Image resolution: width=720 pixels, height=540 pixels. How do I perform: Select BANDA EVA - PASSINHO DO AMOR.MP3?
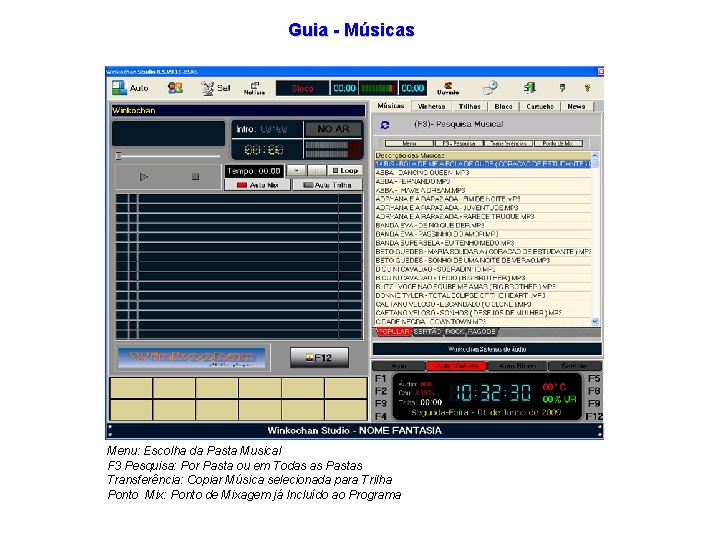click(x=483, y=234)
